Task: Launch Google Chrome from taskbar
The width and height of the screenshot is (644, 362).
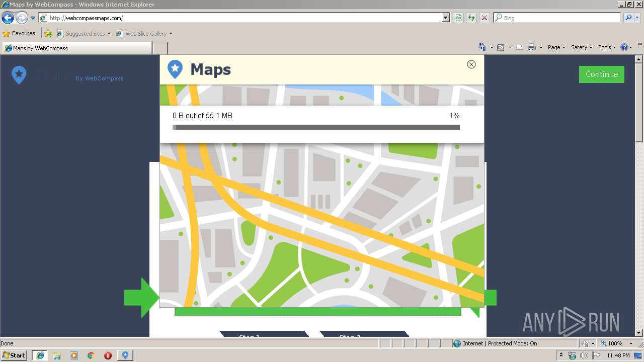Action: [x=91, y=355]
